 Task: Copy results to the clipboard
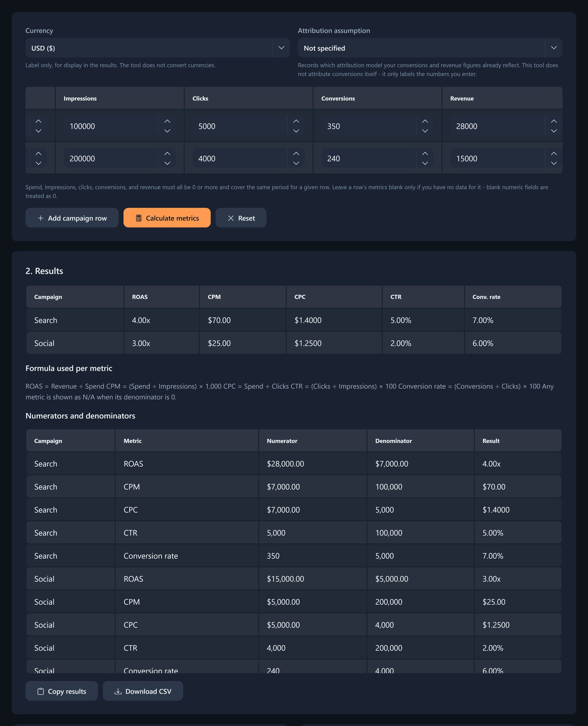pos(62,691)
